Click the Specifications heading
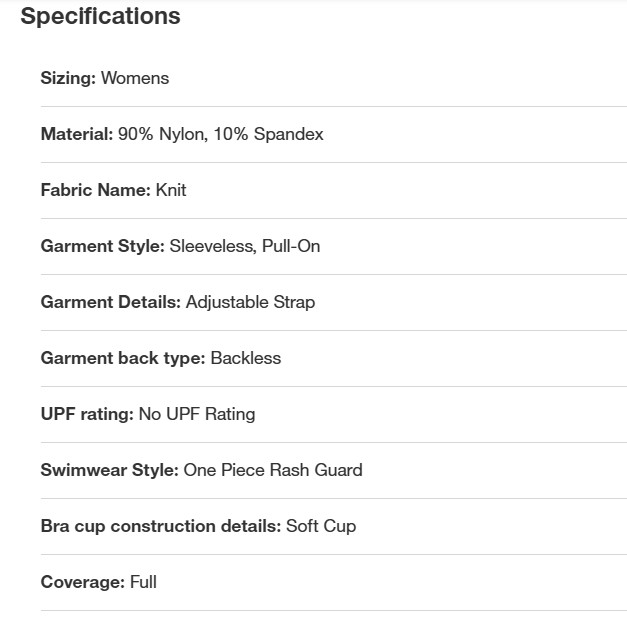This screenshot has height=617, width=627. click(100, 17)
